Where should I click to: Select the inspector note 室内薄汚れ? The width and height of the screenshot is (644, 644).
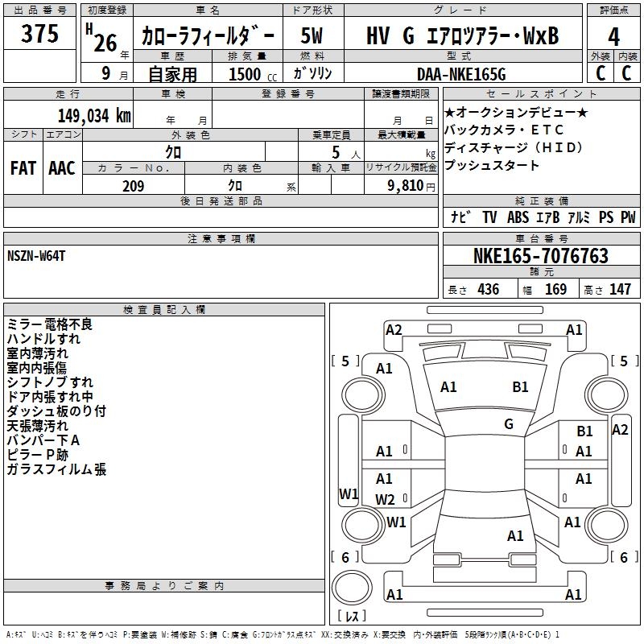(x=37, y=353)
